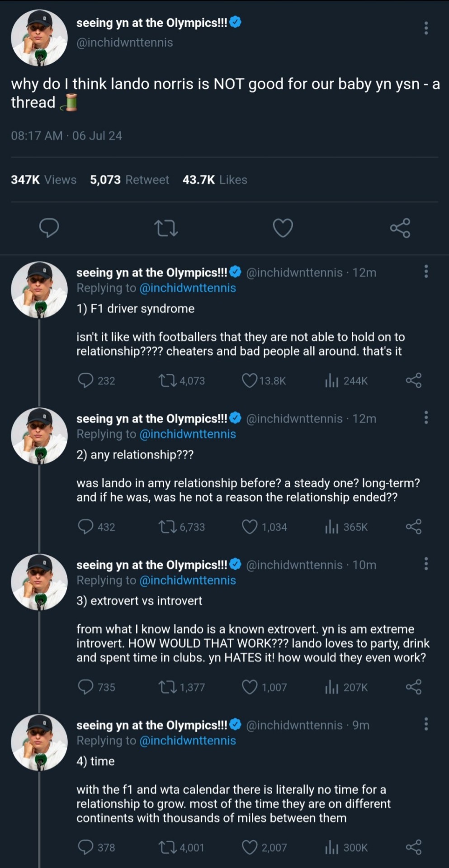Screen dimensions: 449x868
Task: View analytics of F1 driver syndrome reply
Action: [x=332, y=381]
